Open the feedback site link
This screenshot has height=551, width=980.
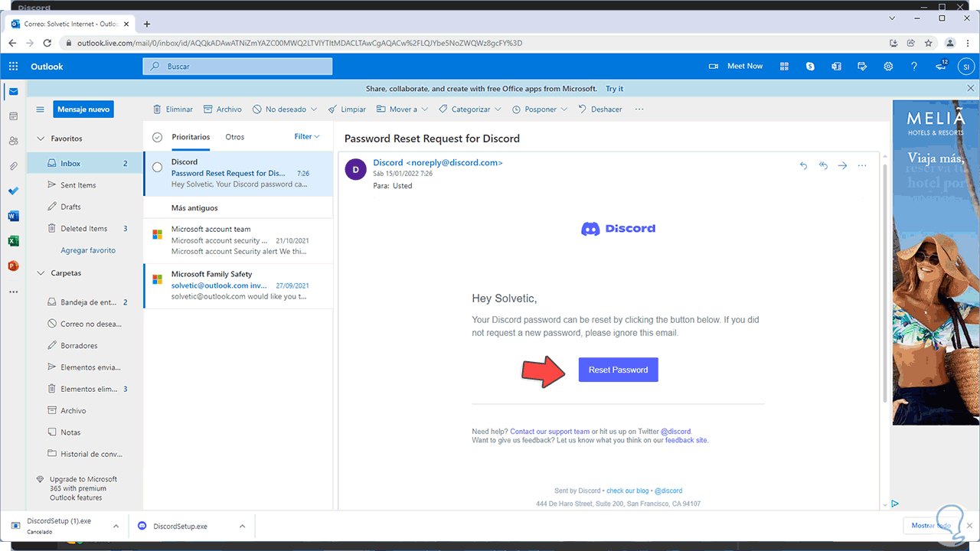[686, 440]
